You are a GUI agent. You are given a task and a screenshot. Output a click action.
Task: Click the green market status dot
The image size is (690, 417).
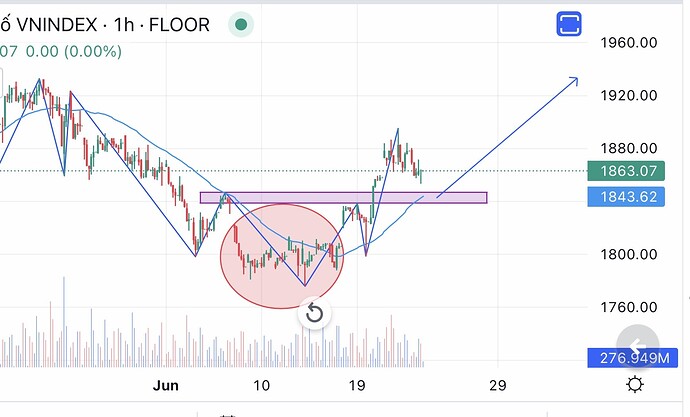[241, 24]
